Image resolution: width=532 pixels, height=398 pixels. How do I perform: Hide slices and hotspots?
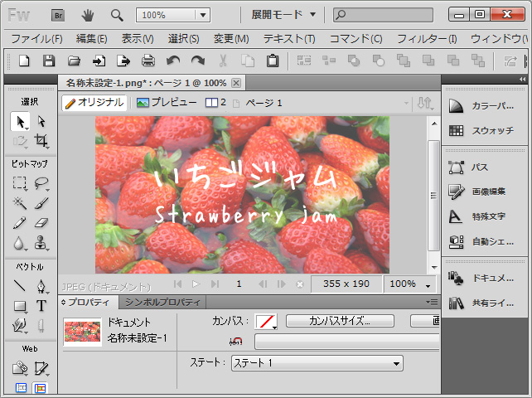click(21, 388)
